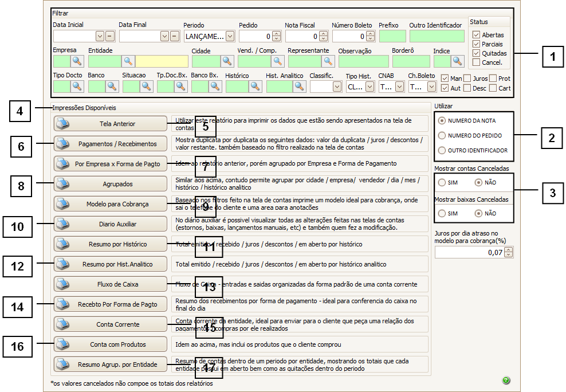Open the Tipo Hist. dropdown
Image resolution: width=566 pixels, height=392 pixels.
point(370,87)
